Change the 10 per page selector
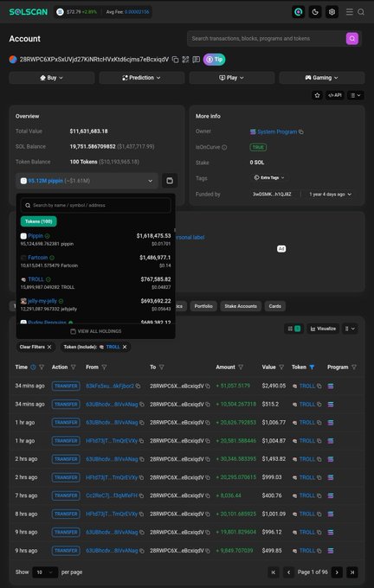This screenshot has width=374, height=588. pos(45,572)
